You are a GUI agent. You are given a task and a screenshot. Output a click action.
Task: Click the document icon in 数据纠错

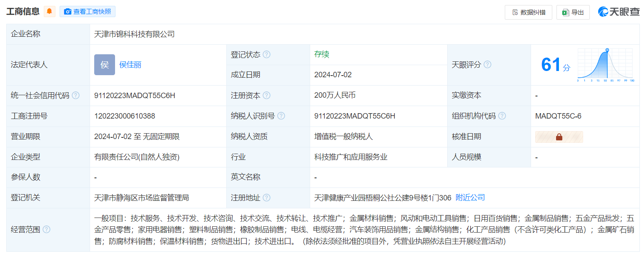[515, 13]
